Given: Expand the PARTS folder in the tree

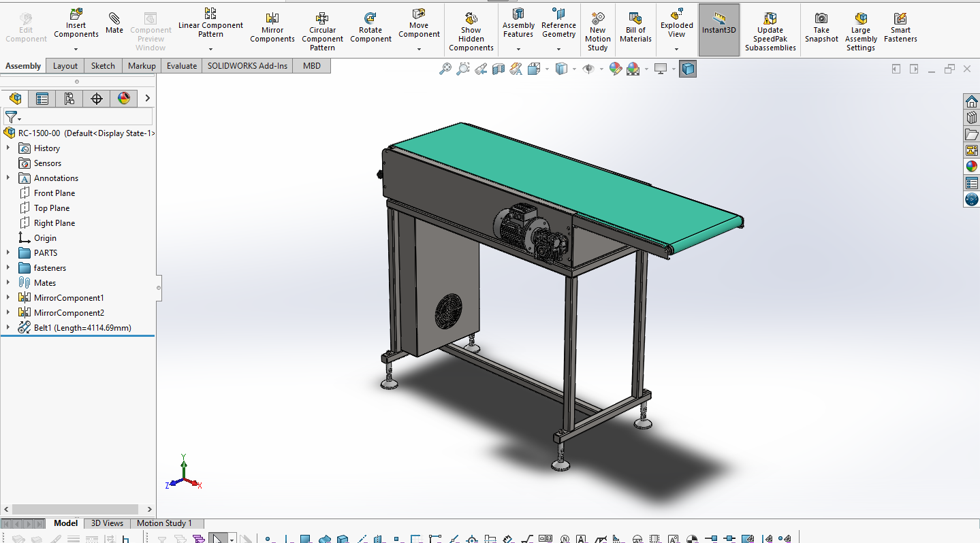Looking at the screenshot, I should pyautogui.click(x=8, y=253).
